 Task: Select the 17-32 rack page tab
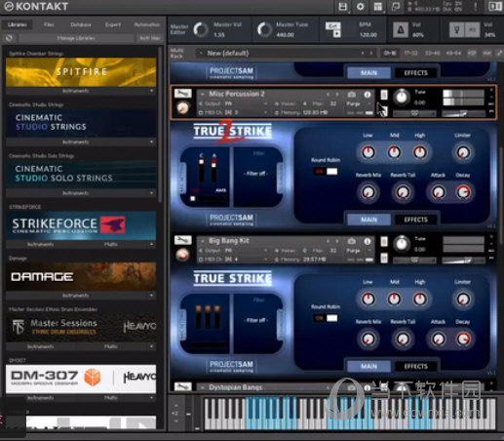(410, 53)
